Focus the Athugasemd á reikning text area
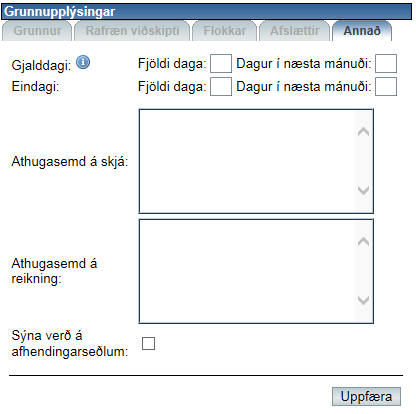416x414 pixels. coord(247,271)
